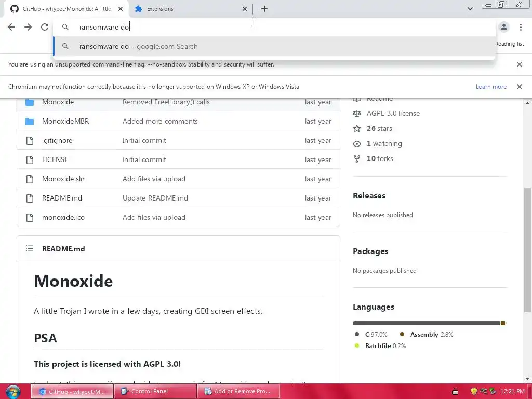Image resolution: width=532 pixels, height=399 pixels.
Task: Open the 'Added more comments' commit message
Action: [x=160, y=121]
